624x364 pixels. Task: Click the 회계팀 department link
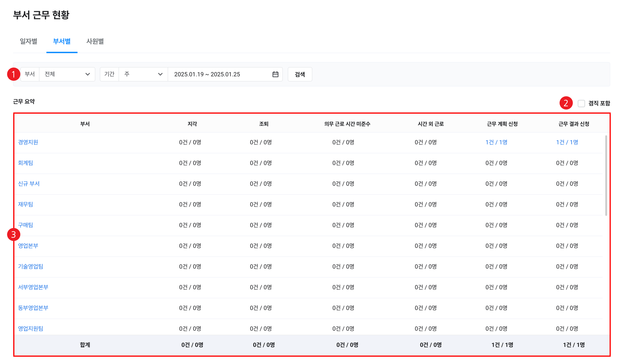pyautogui.click(x=26, y=163)
